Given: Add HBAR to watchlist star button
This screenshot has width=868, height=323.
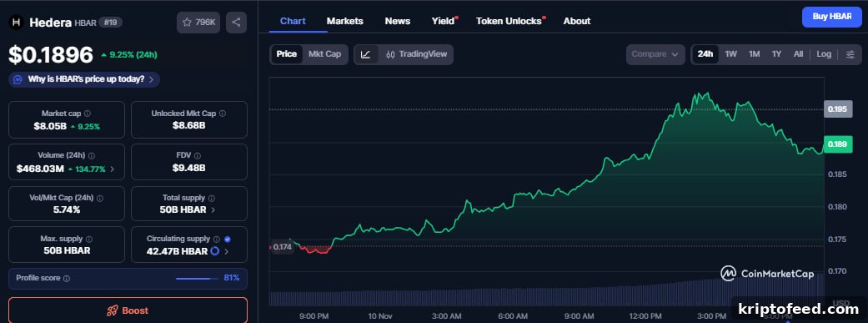Looking at the screenshot, I should [199, 23].
